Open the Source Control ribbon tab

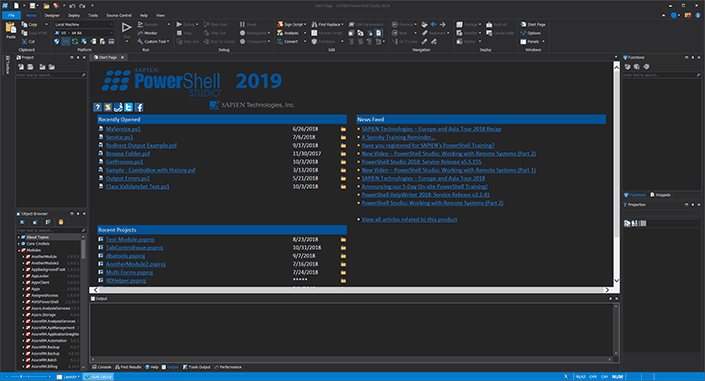coord(119,15)
